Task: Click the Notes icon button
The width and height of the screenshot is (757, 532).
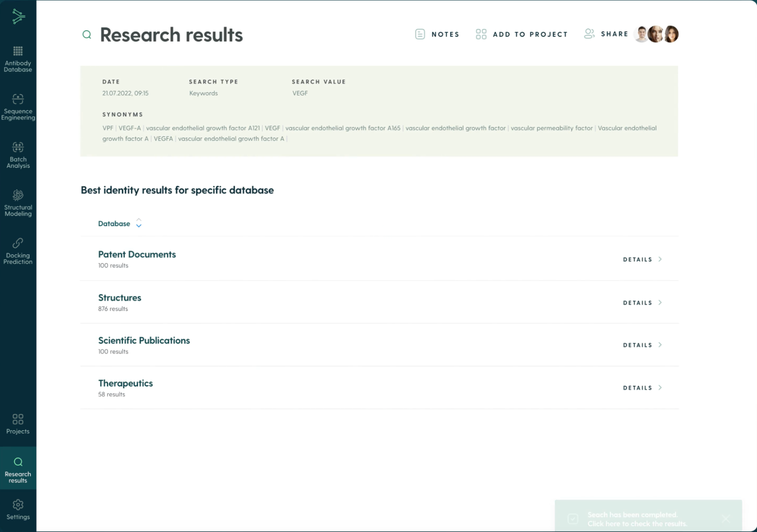Action: 420,34
